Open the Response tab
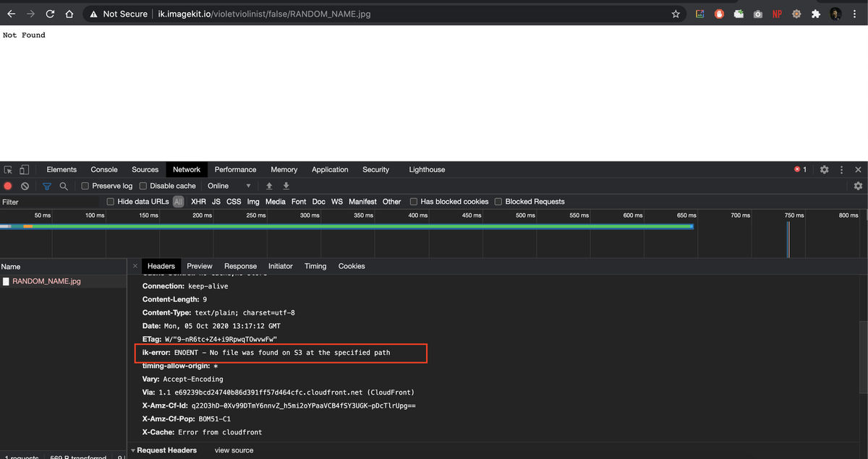Screen dimensions: 868x459 tap(240, 266)
